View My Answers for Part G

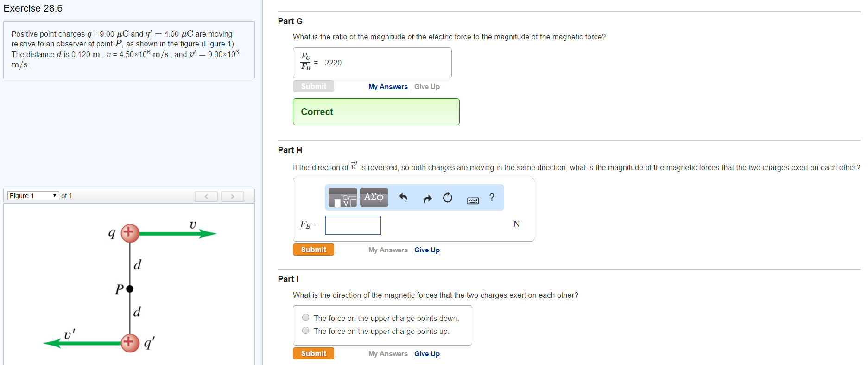tap(388, 86)
